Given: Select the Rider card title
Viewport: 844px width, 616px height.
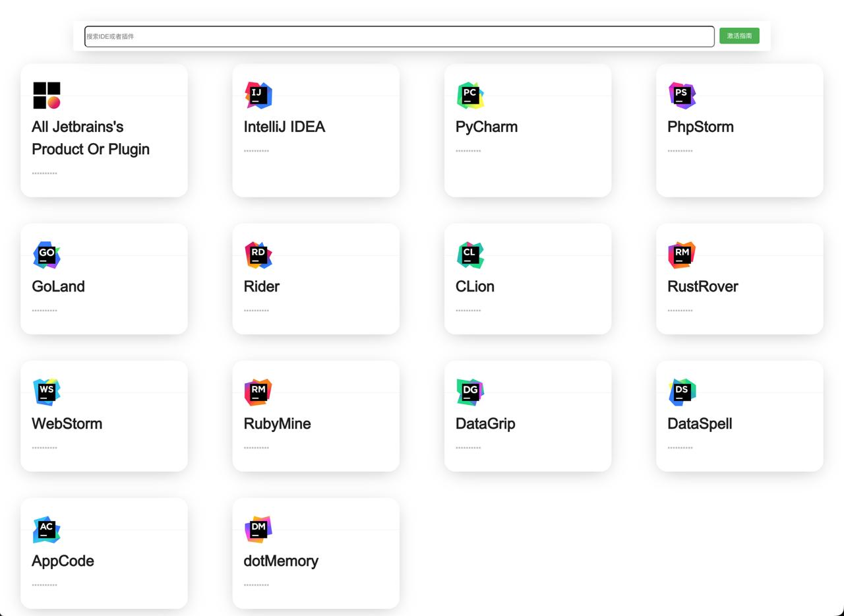Looking at the screenshot, I should [x=262, y=286].
